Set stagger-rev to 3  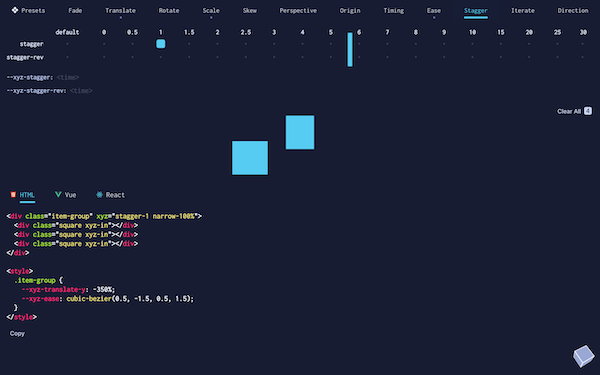(274, 57)
